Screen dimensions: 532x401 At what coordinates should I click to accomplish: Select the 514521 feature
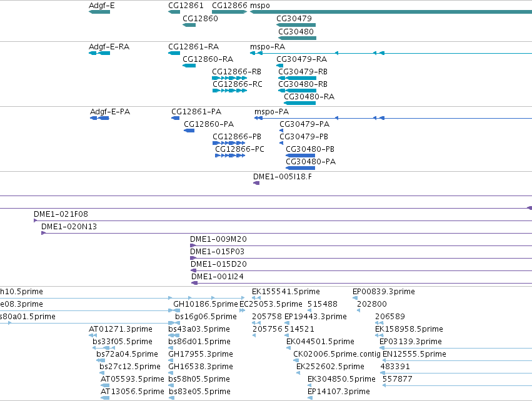[286, 335]
